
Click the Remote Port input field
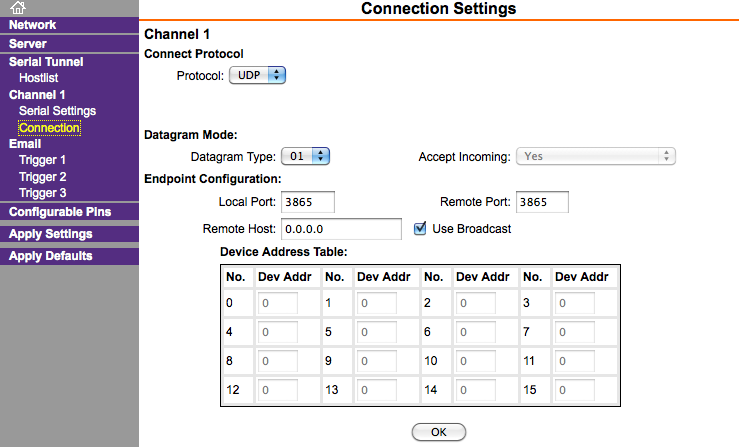pos(543,203)
